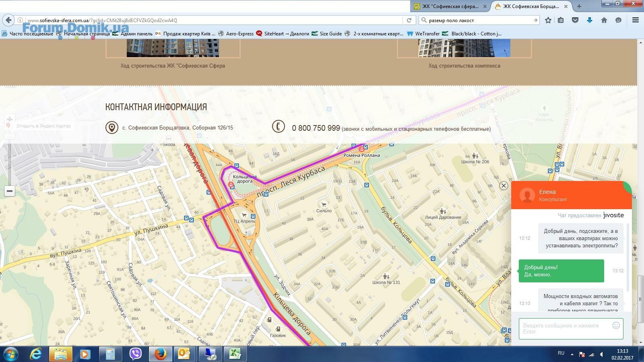644x362 pixels.
Task: Open the Админ панель bookmark
Action: (132, 34)
